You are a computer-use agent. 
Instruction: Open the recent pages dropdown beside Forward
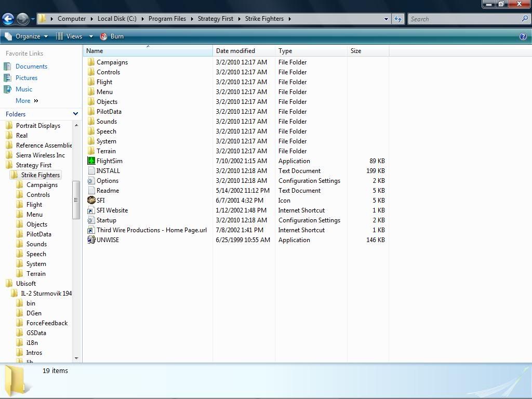[x=33, y=19]
